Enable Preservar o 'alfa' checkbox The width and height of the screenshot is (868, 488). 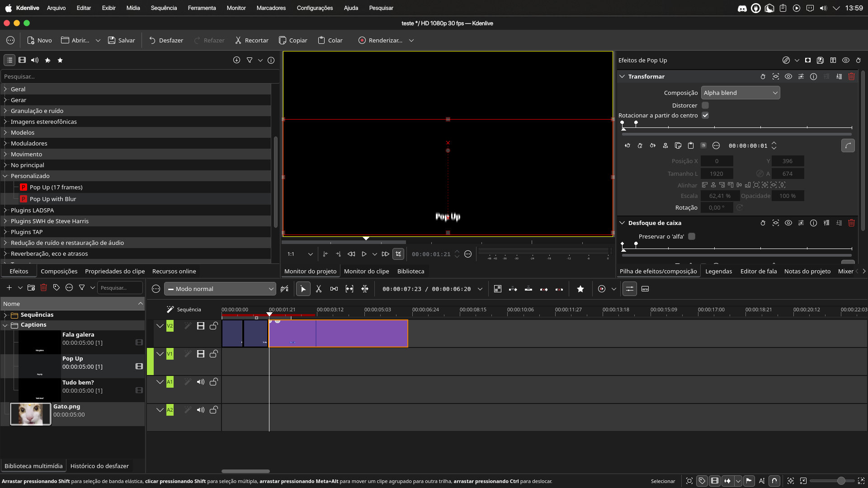coord(692,236)
